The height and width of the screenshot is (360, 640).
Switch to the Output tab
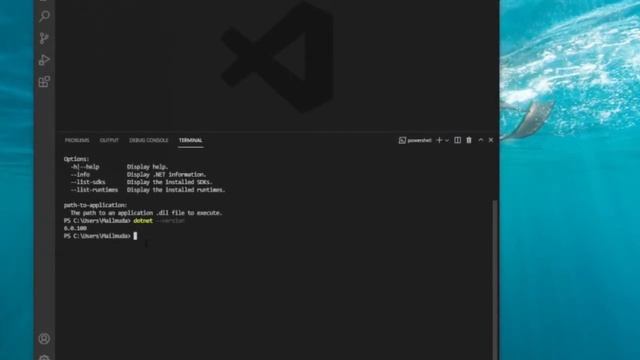click(109, 140)
